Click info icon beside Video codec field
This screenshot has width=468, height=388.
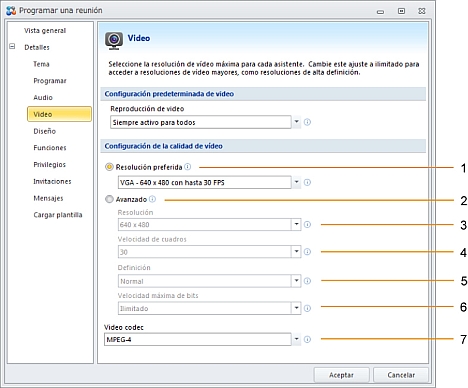click(307, 339)
